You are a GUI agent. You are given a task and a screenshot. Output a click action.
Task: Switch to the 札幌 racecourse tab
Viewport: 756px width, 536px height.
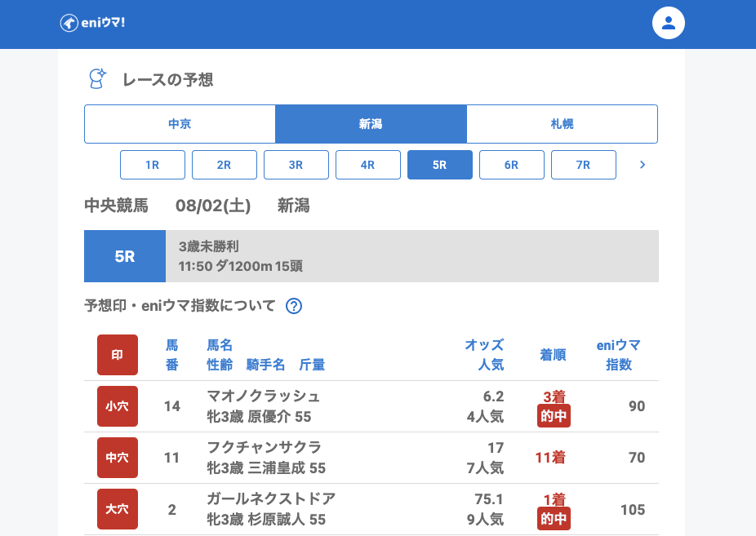[x=562, y=124]
